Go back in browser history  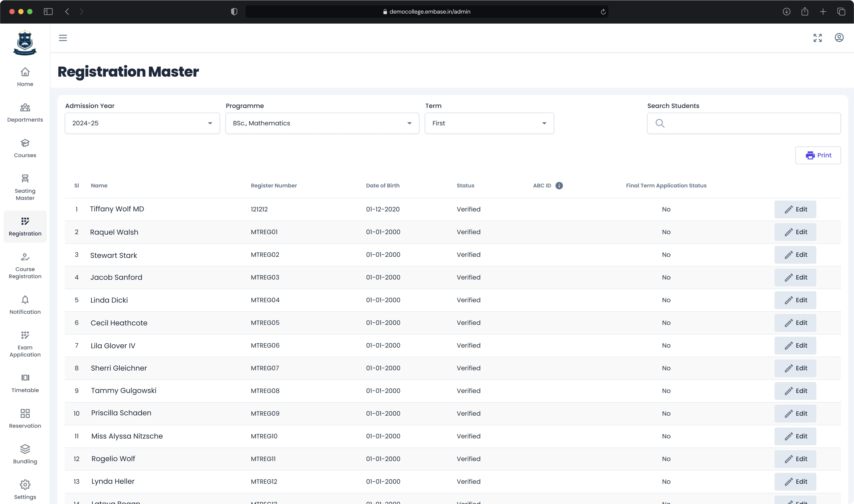[x=67, y=12]
